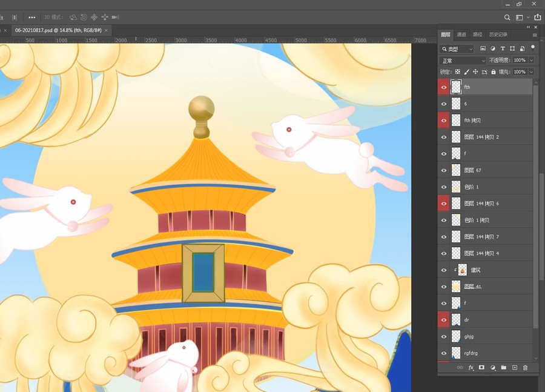The image size is (545, 392).
Task: Add a layer mask
Action: click(x=481, y=367)
